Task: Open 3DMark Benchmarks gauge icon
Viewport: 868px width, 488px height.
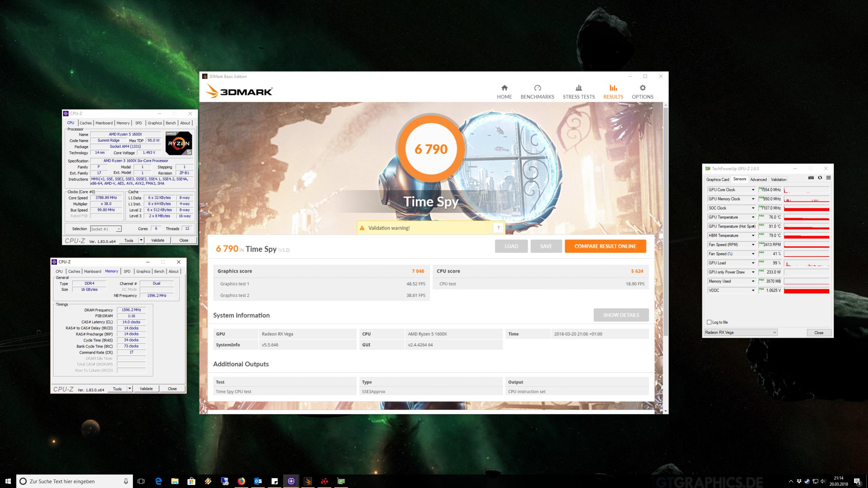Action: (537, 88)
